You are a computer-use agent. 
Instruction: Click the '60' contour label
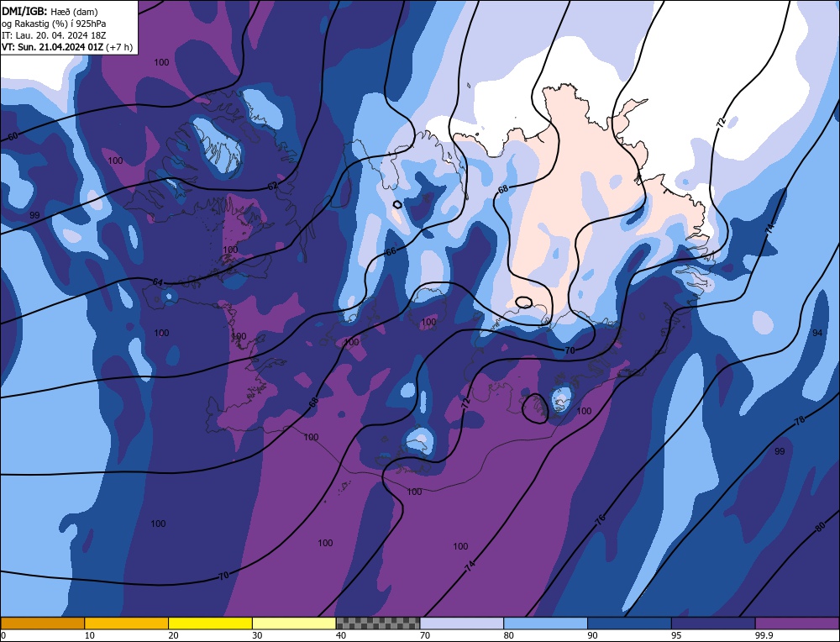click(13, 136)
